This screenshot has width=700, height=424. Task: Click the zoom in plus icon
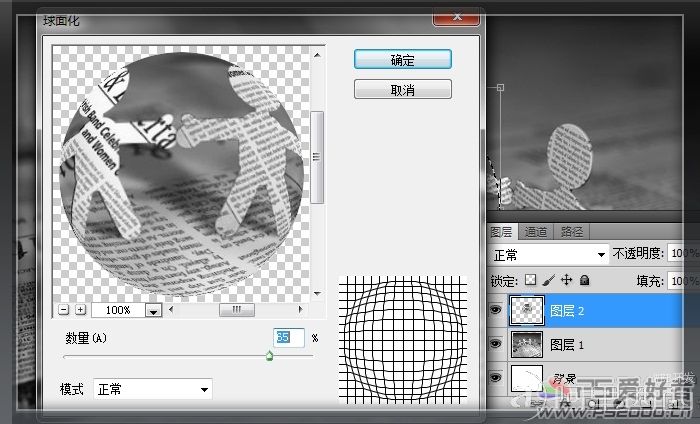point(80,309)
